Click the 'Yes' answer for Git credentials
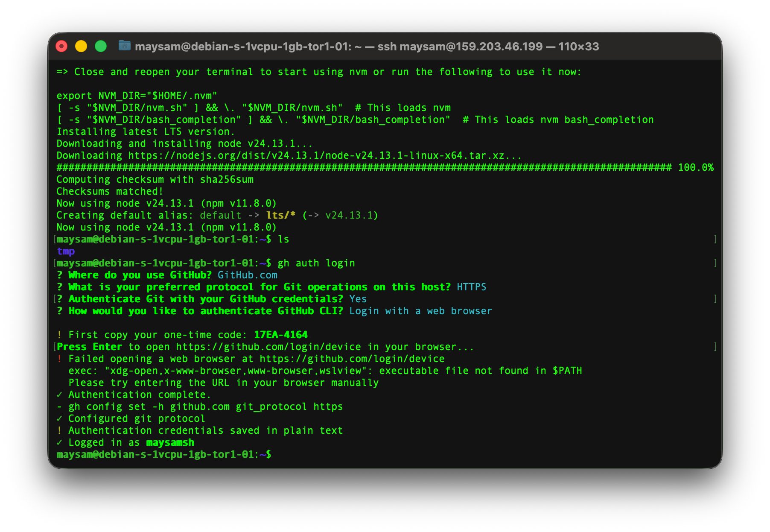770x532 pixels. click(358, 299)
